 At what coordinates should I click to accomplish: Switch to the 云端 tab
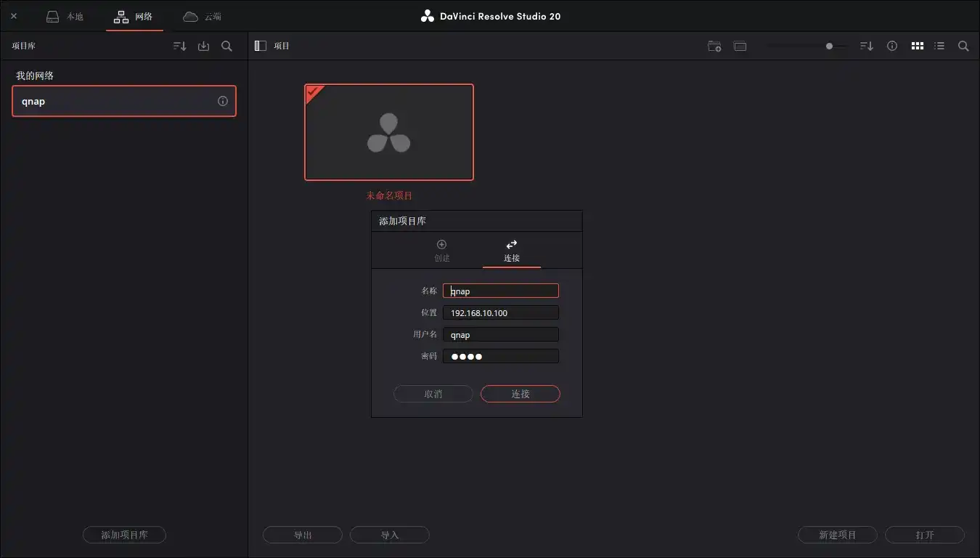tap(201, 16)
